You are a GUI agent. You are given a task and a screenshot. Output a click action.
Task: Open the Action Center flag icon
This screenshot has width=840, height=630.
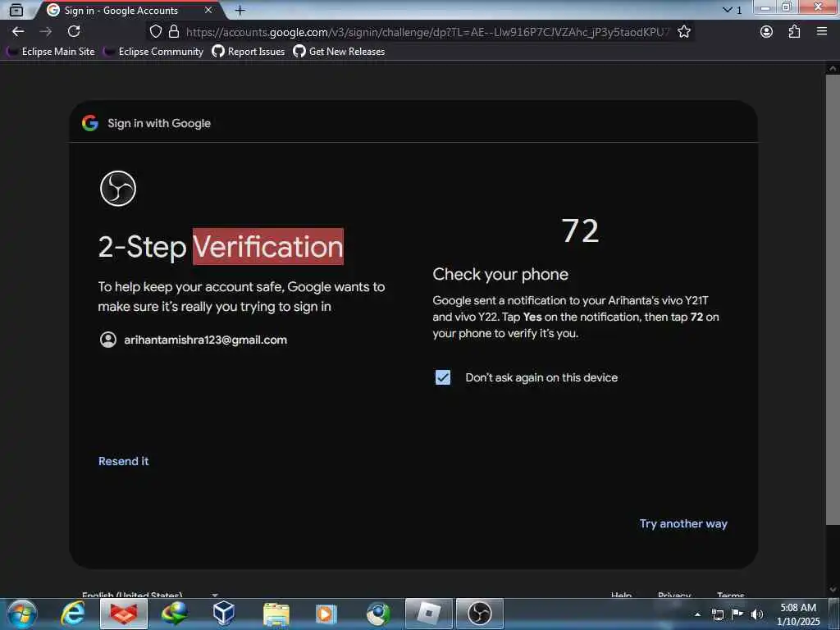click(737, 614)
